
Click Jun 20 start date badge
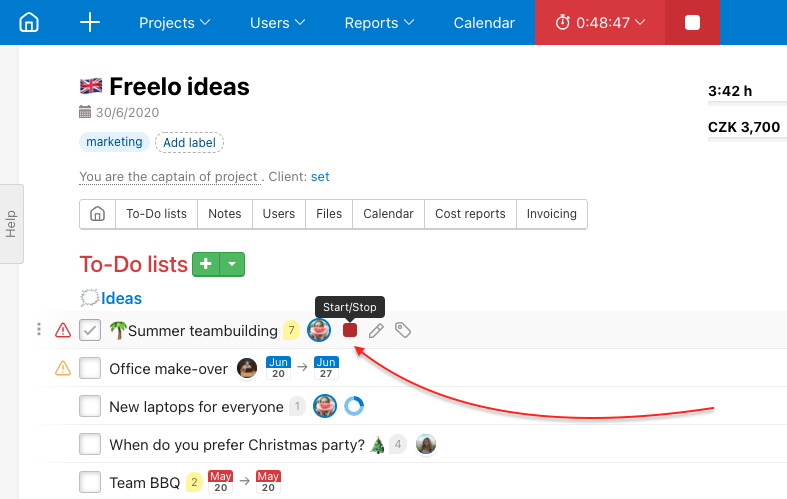(279, 368)
